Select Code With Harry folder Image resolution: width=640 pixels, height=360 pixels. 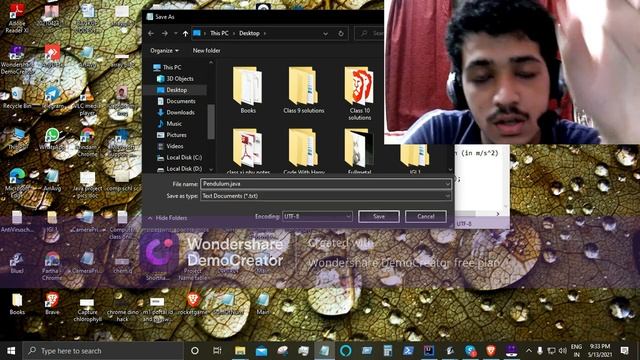point(304,151)
